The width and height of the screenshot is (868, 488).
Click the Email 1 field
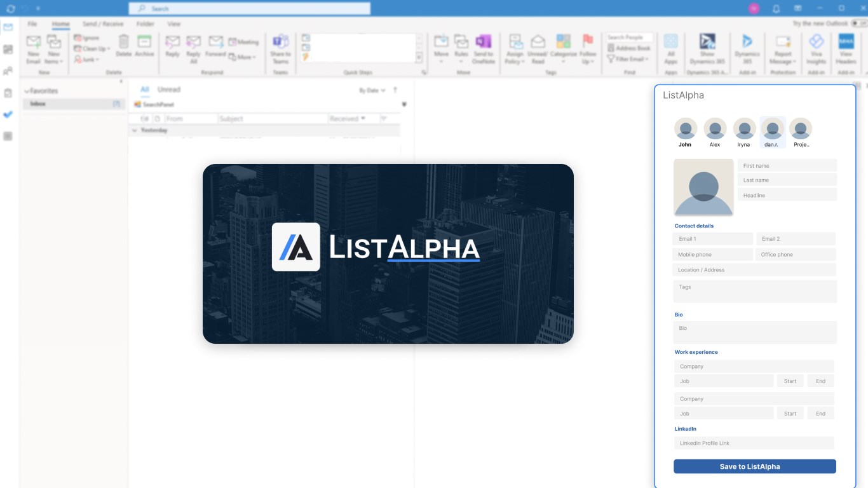[x=713, y=239]
